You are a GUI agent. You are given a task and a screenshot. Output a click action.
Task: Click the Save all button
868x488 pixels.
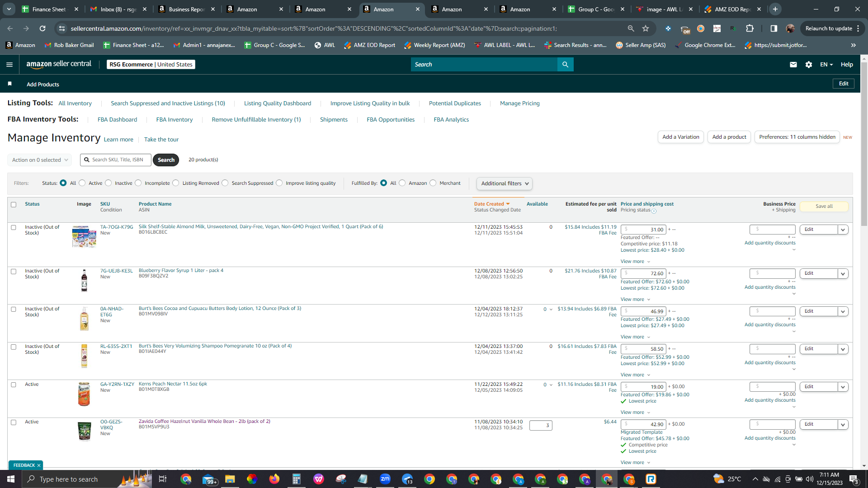coord(824,206)
